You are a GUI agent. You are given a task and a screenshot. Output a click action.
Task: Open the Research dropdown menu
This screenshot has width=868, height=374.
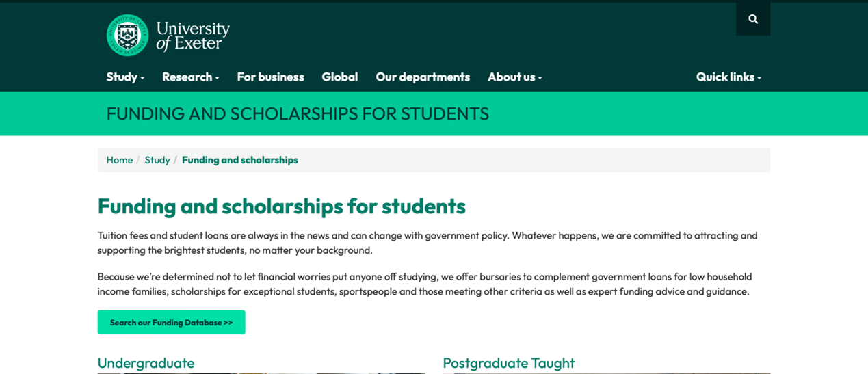pyautogui.click(x=190, y=77)
